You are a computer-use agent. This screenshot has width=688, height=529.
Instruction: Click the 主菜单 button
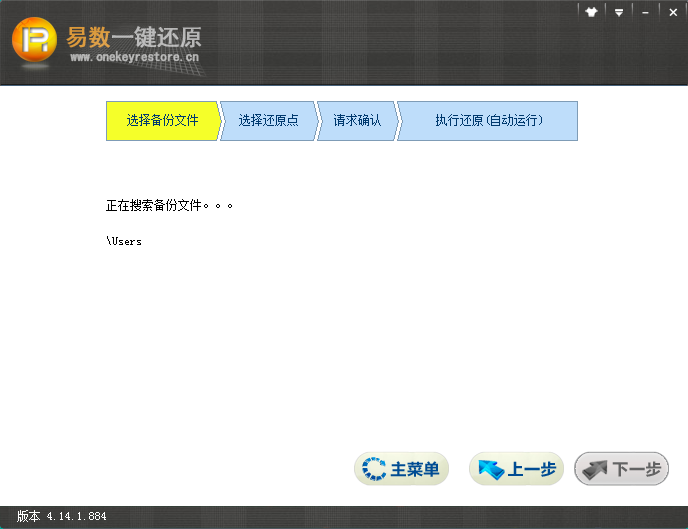point(402,469)
